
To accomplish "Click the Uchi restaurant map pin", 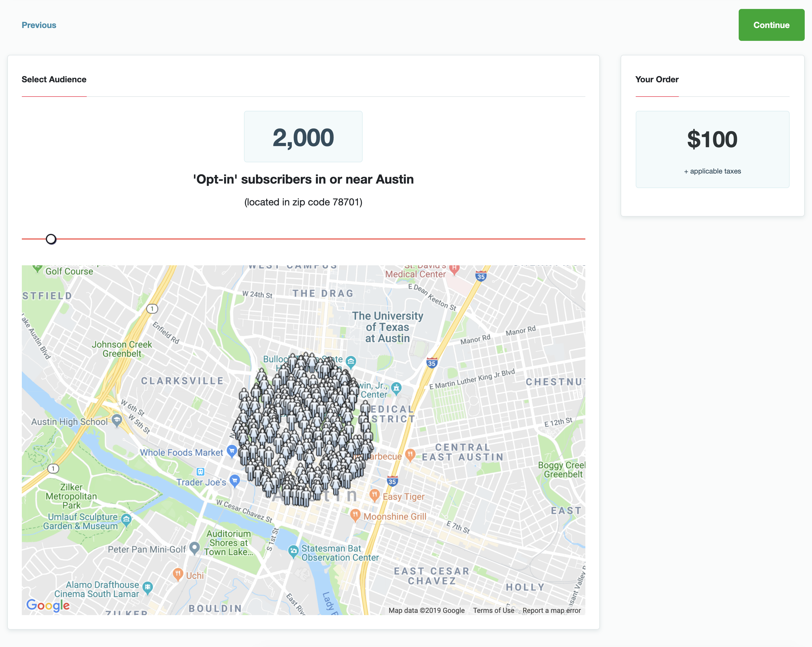I will click(x=178, y=574).
